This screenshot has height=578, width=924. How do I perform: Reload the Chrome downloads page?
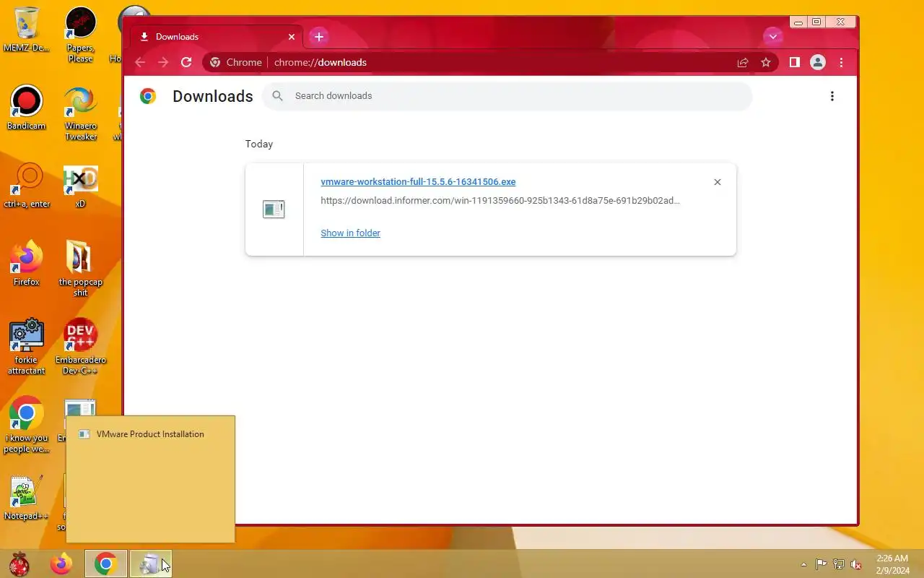[x=186, y=62]
